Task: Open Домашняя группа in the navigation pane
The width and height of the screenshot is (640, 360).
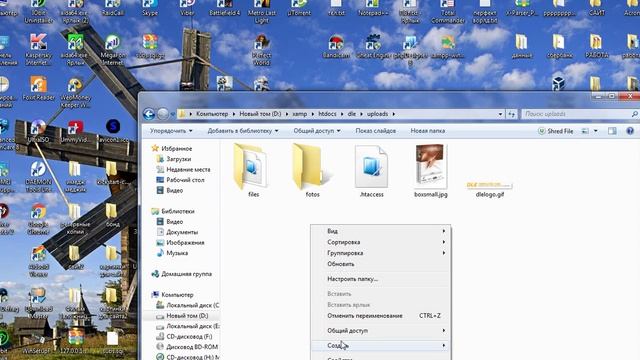Action: tap(182, 274)
